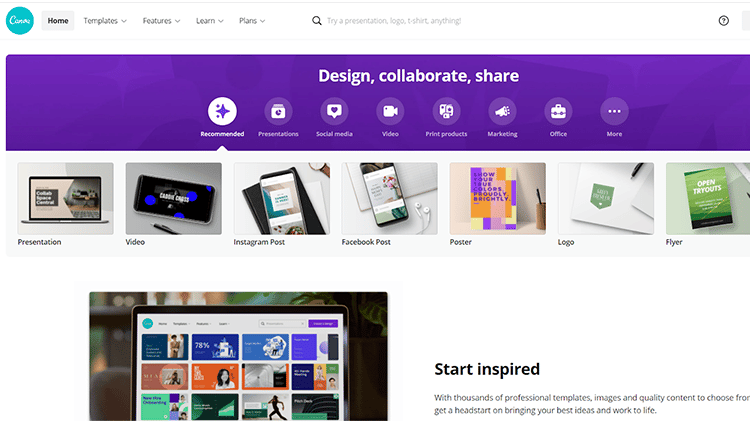Screen dimensions: 750x423
Task: Expand the Plans dropdown menu
Action: pos(252,21)
